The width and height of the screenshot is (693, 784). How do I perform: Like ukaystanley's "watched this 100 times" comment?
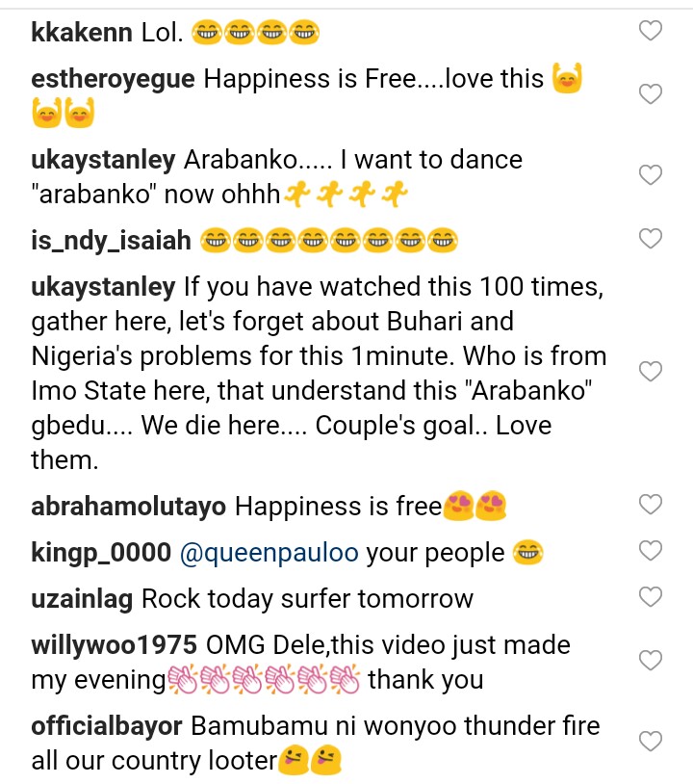click(x=651, y=372)
